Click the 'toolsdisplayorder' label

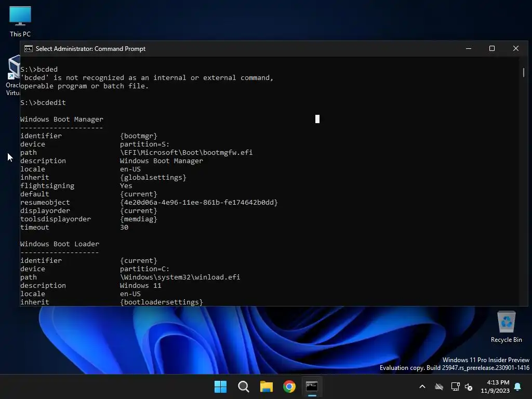(56, 219)
